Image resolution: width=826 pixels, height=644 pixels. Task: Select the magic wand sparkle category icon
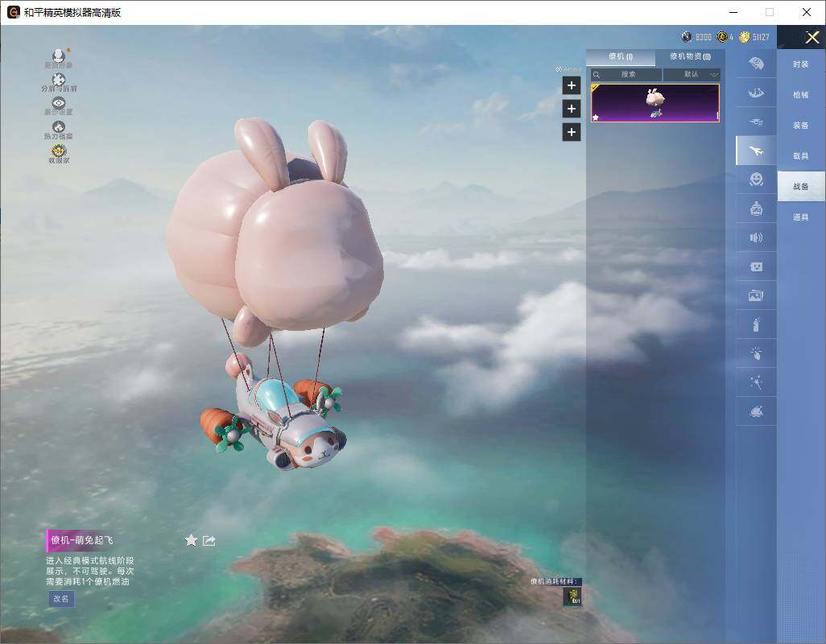click(756, 382)
